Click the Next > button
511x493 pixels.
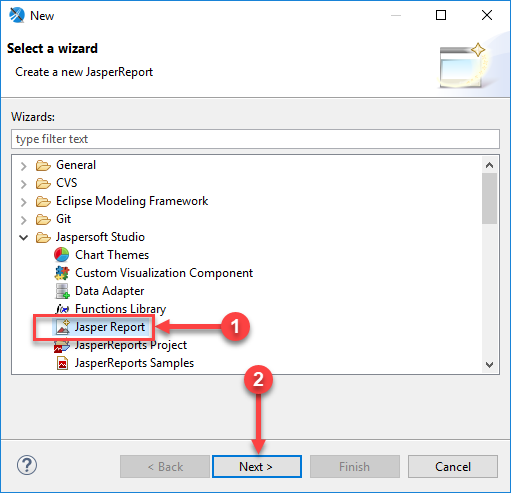click(257, 467)
